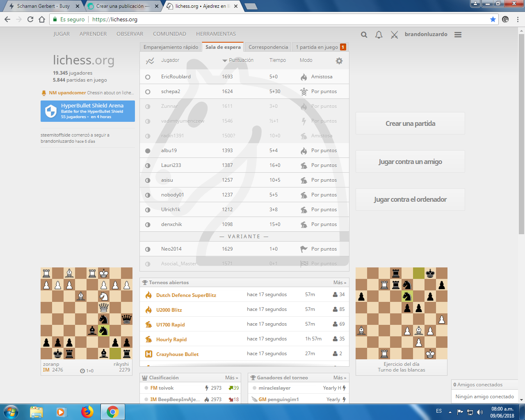The width and height of the screenshot is (525, 420).
Task: Open steemitoffside follower link
Action: tap(55, 135)
